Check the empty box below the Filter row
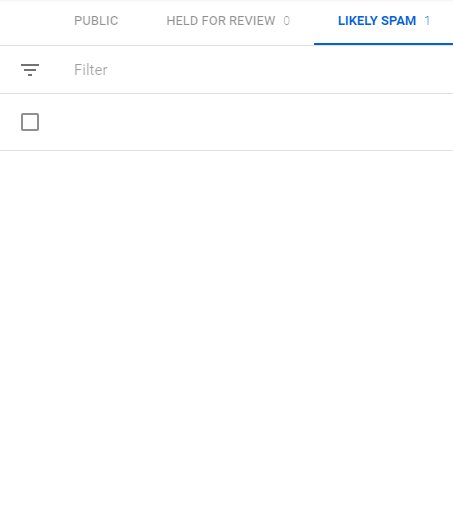 coord(30,122)
